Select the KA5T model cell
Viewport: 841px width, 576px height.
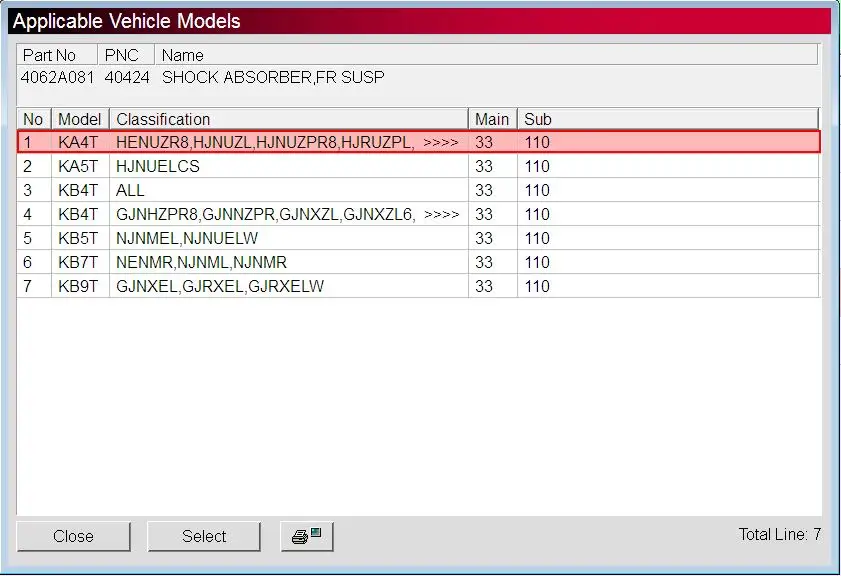78,166
